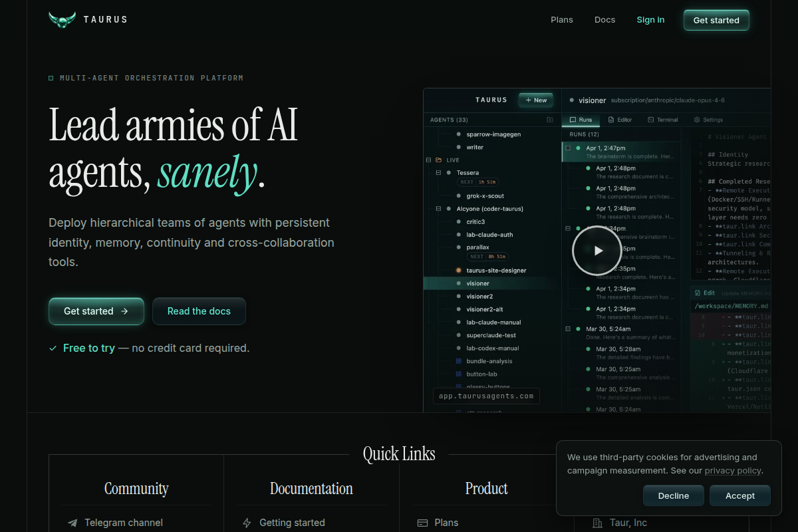798x532 pixels.
Task: Open Docs from the top navigation
Action: pos(604,20)
